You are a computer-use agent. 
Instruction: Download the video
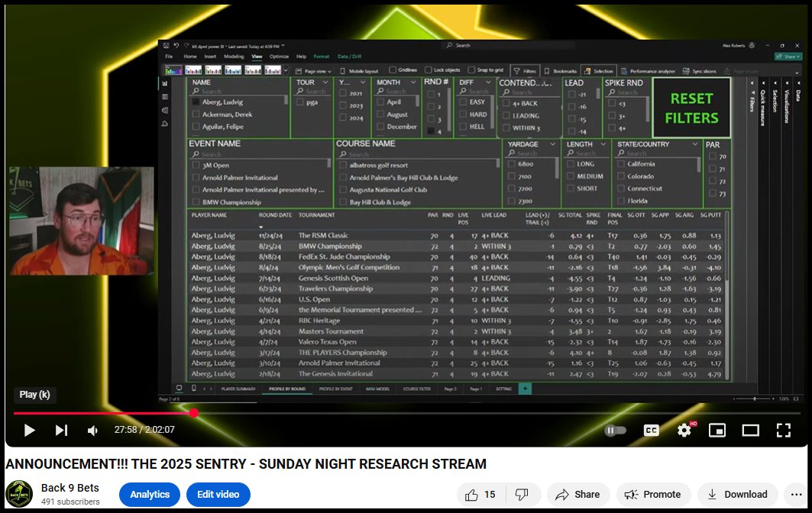pos(737,495)
